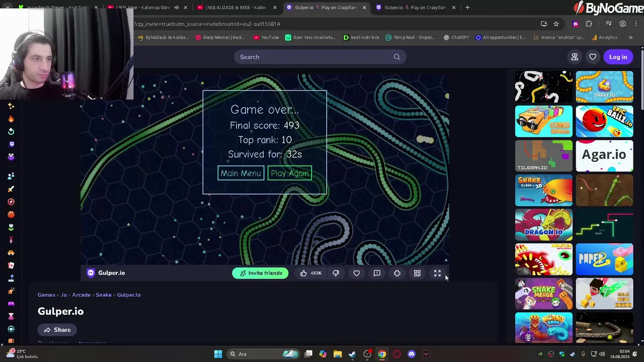Open the Tileman.io game thumbnail

(544, 156)
